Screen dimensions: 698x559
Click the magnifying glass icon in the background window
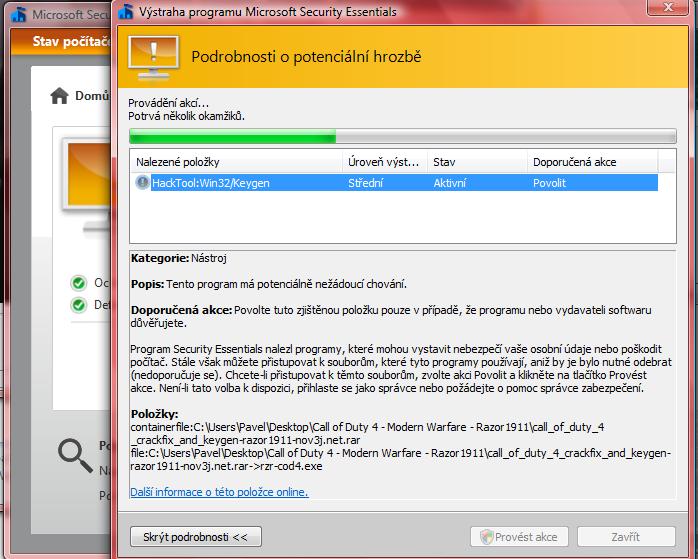pyautogui.click(x=75, y=456)
